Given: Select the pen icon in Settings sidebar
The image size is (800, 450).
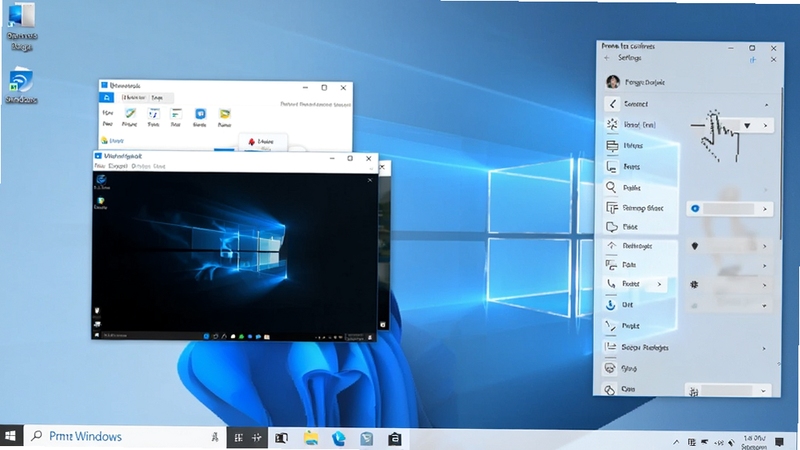Looking at the screenshot, I should pyautogui.click(x=611, y=326).
